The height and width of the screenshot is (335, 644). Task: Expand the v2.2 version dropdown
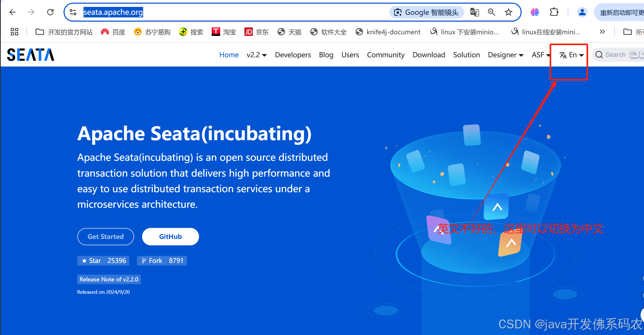pyautogui.click(x=256, y=55)
